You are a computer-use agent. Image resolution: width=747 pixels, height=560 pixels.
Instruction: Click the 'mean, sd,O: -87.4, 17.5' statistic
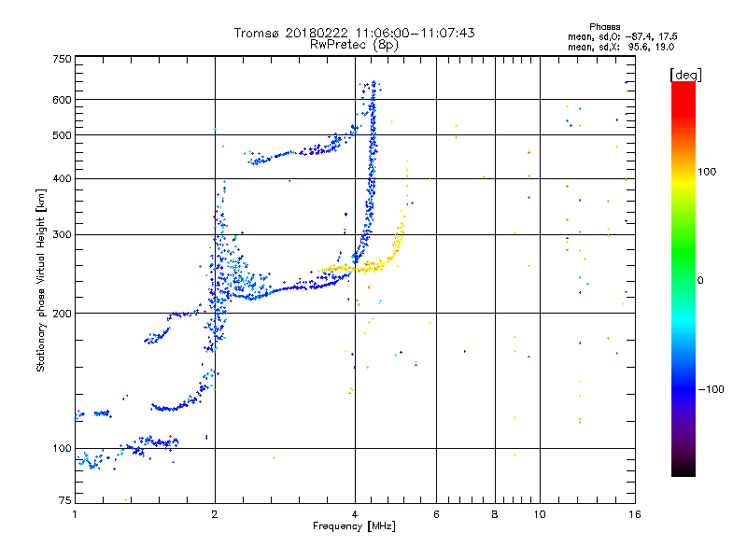point(622,36)
